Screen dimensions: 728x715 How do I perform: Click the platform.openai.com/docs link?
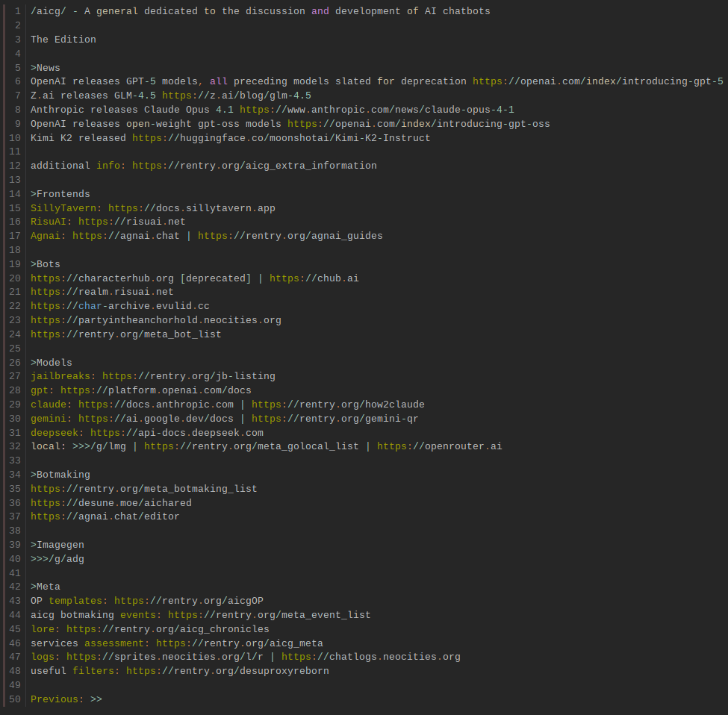click(156, 390)
